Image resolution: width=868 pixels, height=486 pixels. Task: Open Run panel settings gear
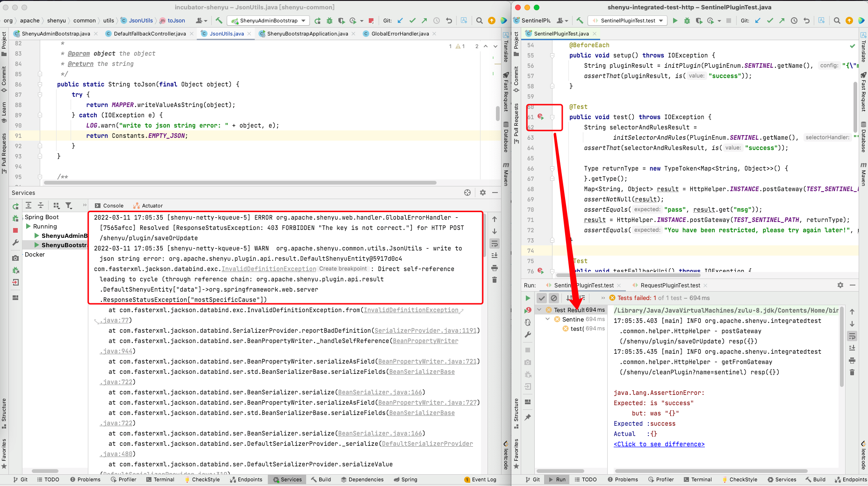(x=840, y=285)
